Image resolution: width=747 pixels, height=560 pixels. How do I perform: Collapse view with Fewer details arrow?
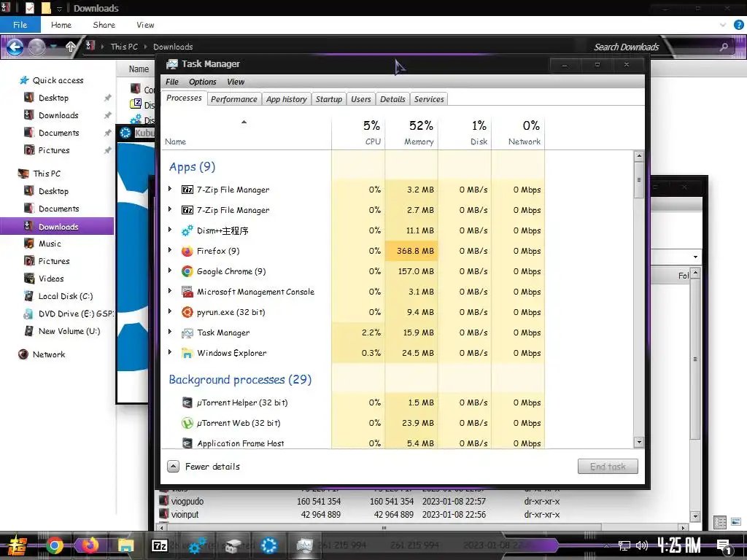pyautogui.click(x=174, y=467)
